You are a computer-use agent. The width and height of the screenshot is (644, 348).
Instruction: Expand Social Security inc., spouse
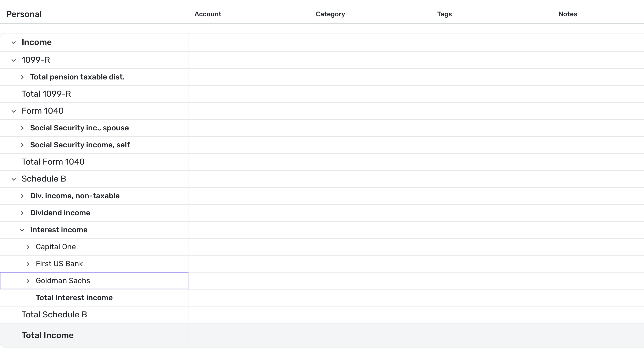click(x=22, y=128)
